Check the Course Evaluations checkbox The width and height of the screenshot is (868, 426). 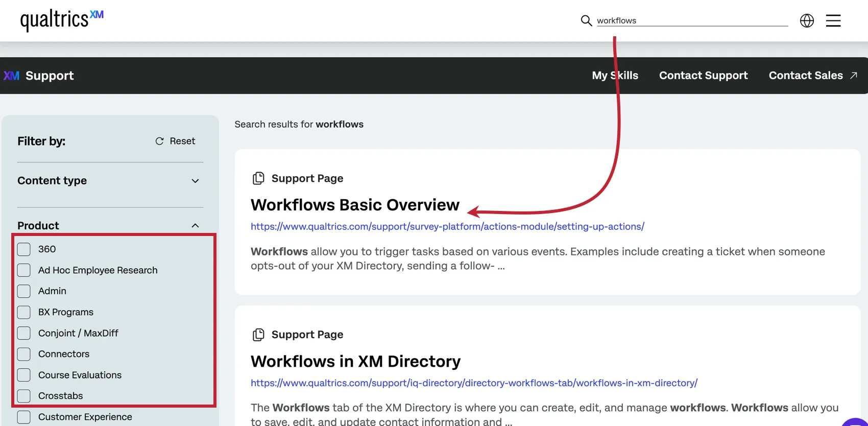(x=24, y=375)
